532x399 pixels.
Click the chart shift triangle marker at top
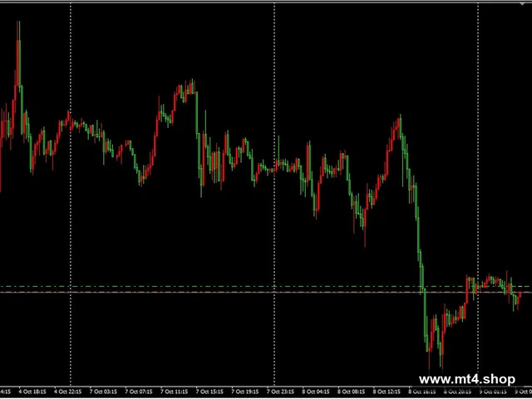click(522, 3)
